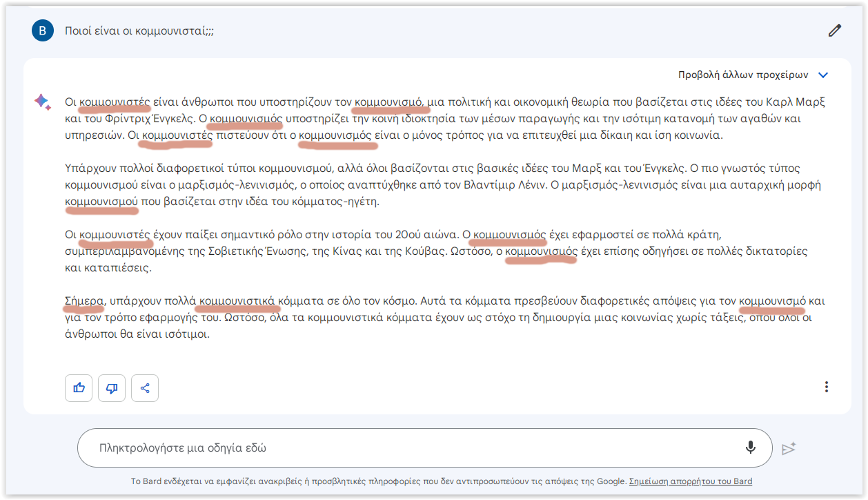Click the prompt text "Ποιοί είναι οι κομμουνισταί"
868x500 pixels.
(x=139, y=31)
